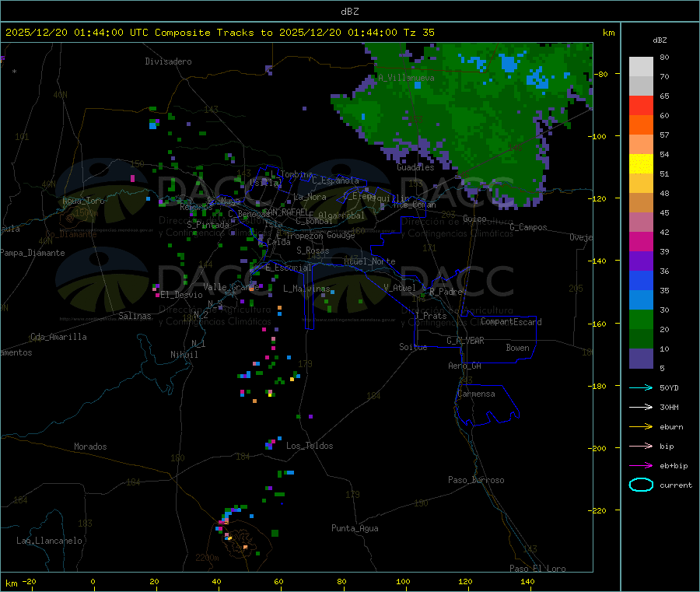
Task: Click the 'C_Campos' map label
Action: pos(529,227)
